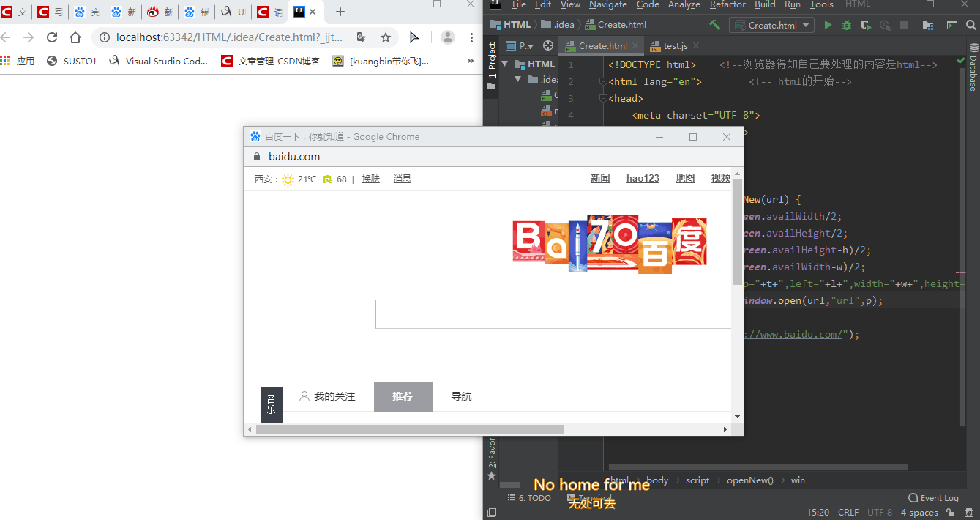Run Create.html with coverage icon
This screenshot has height=520, width=980.
pos(867,24)
